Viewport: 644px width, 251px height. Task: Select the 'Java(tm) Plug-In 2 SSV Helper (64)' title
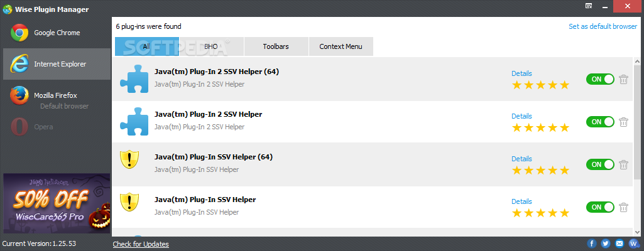[x=216, y=72]
